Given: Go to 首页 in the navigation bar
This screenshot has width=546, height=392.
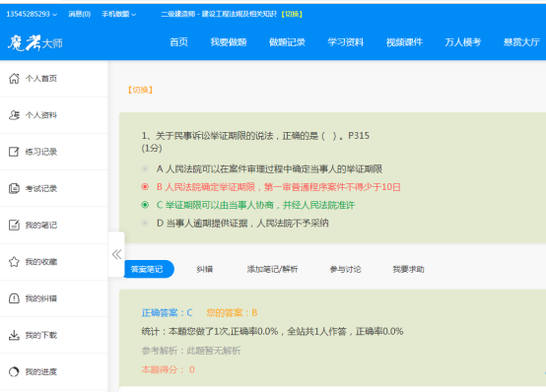Looking at the screenshot, I should pyautogui.click(x=178, y=42).
